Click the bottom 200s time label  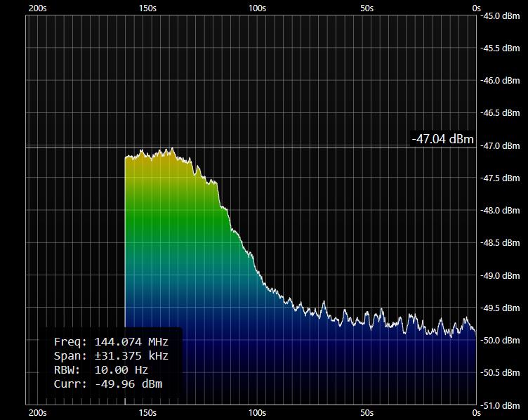coord(37,413)
